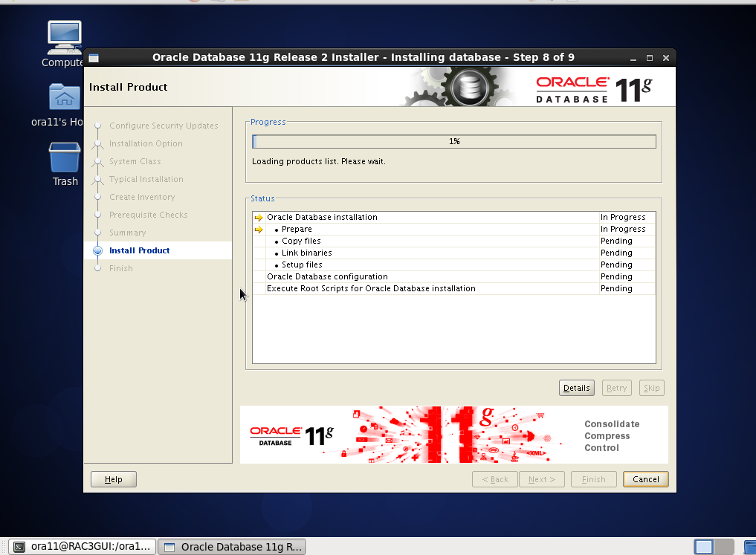
Task: Select Summary step in sidebar
Action: pos(127,233)
